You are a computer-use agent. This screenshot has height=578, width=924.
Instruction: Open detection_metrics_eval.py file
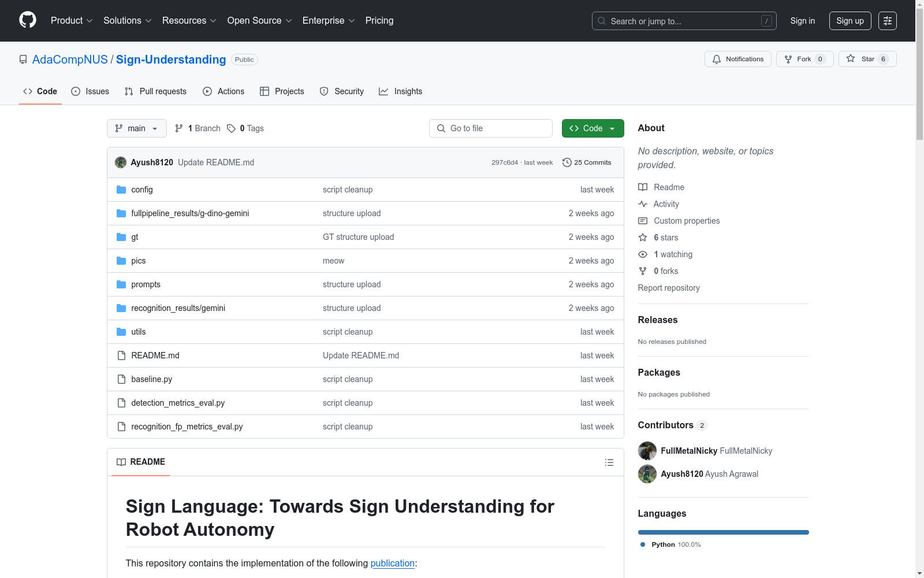click(x=178, y=403)
